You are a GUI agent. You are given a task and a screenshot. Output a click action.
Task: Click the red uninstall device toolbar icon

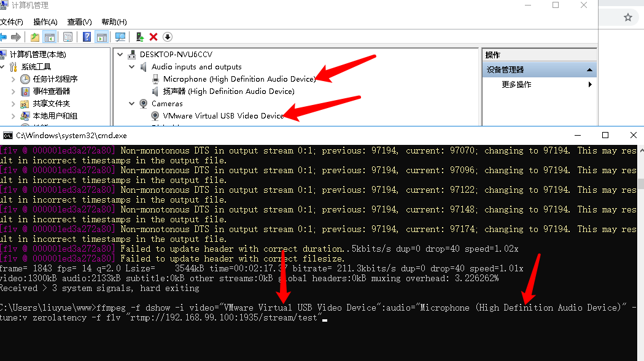(152, 37)
